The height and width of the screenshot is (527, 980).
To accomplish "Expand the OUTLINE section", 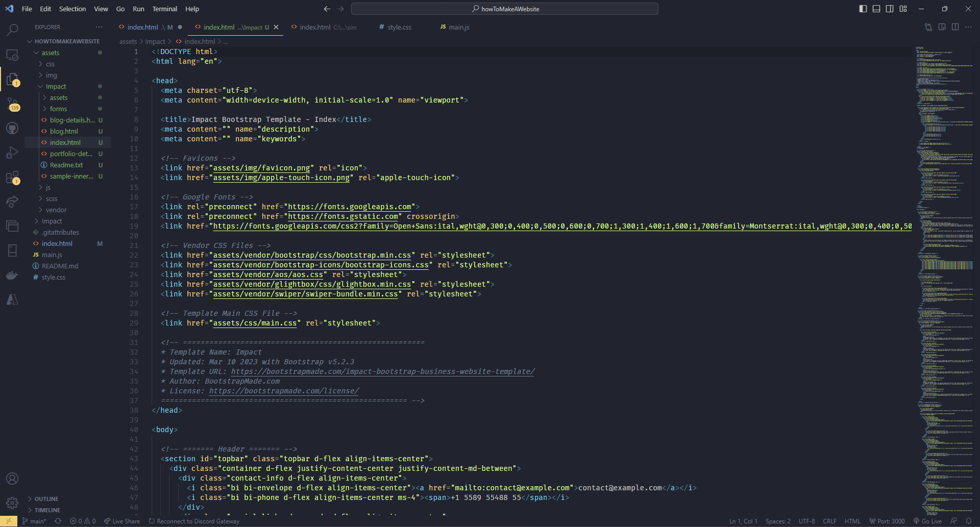I will [46, 499].
